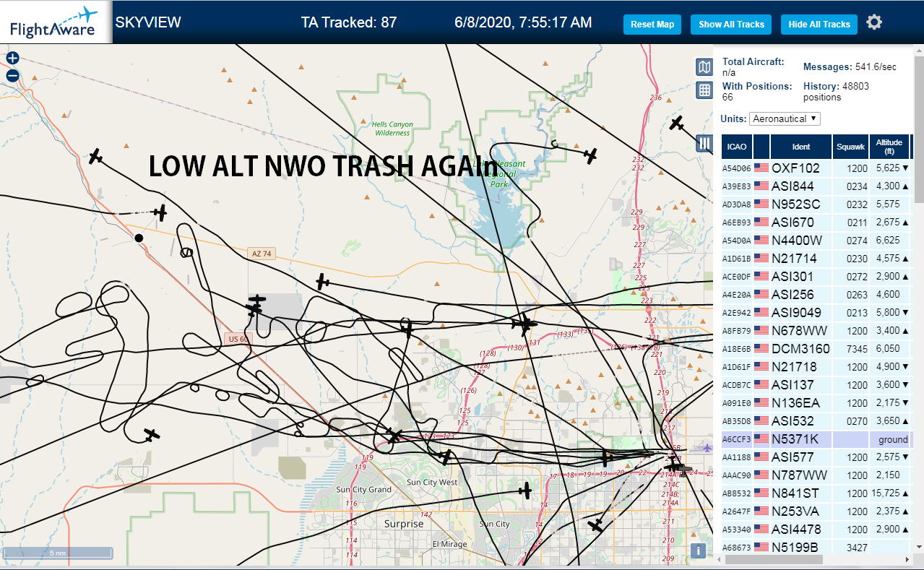Click the SKYVIEW title

tap(148, 22)
